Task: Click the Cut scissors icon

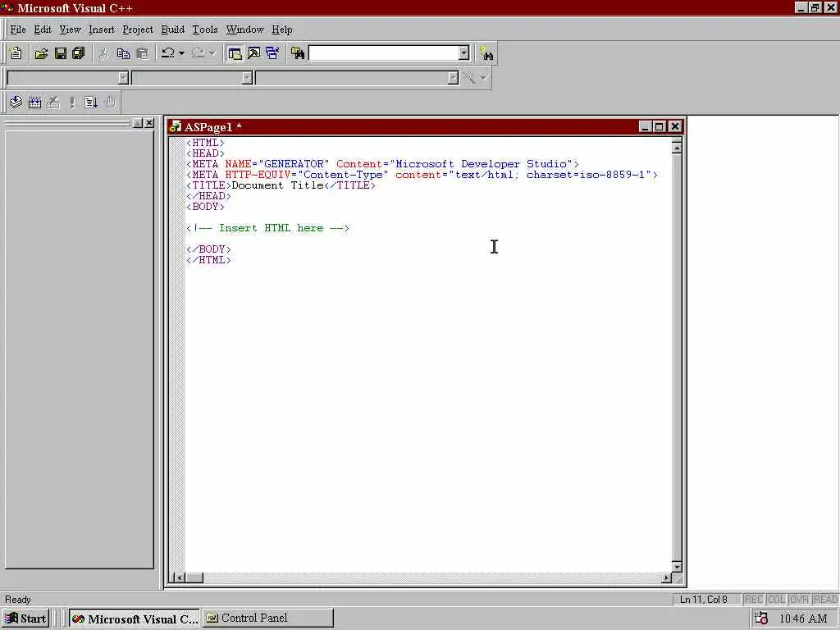Action: tap(103, 53)
